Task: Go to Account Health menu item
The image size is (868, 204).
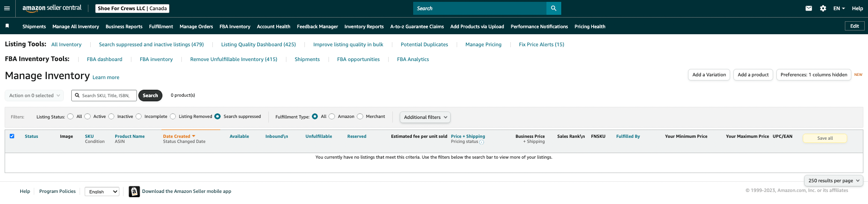Action: [273, 27]
